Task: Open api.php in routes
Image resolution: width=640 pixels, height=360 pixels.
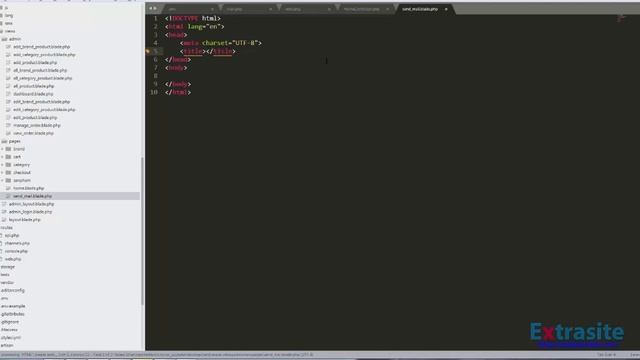Action: pyautogui.click(x=12, y=236)
